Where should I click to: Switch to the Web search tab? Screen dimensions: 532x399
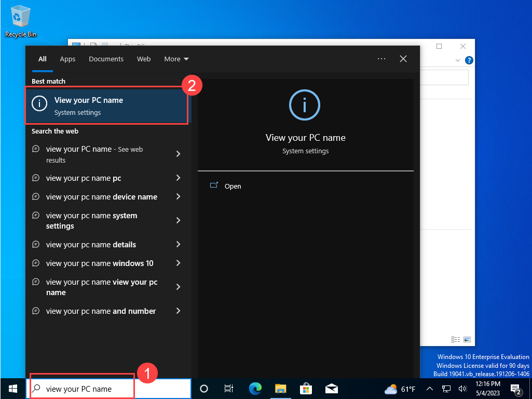click(144, 59)
